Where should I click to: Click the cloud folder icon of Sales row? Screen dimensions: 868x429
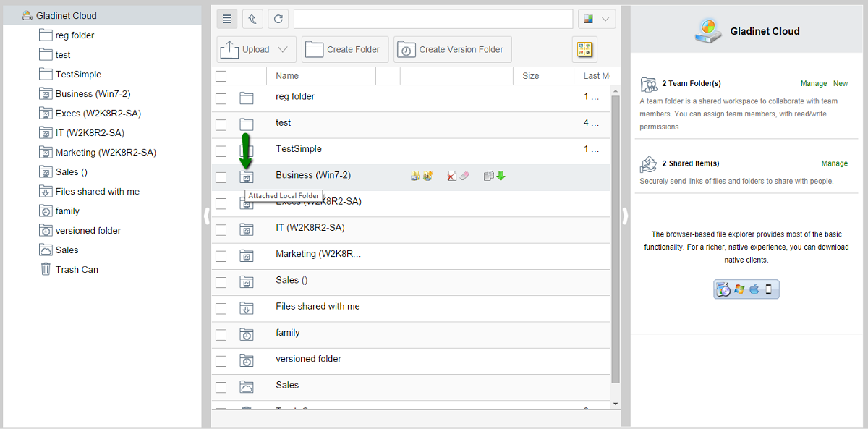pyautogui.click(x=247, y=386)
